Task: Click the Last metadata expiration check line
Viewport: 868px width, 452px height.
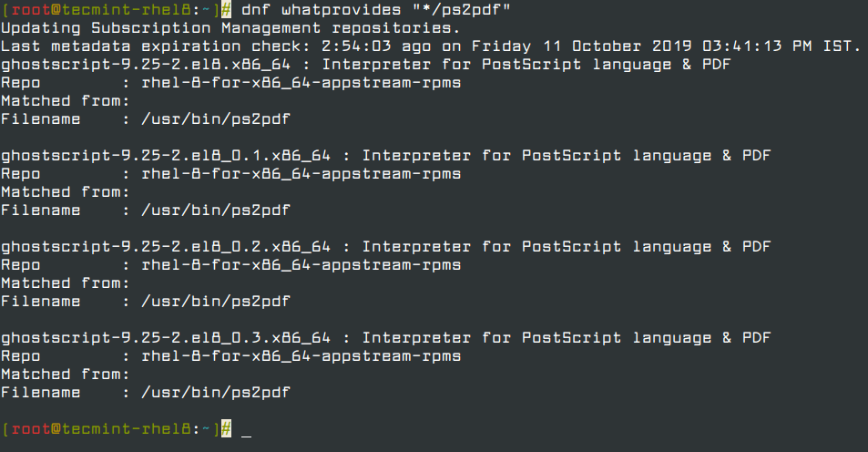Action: click(431, 46)
